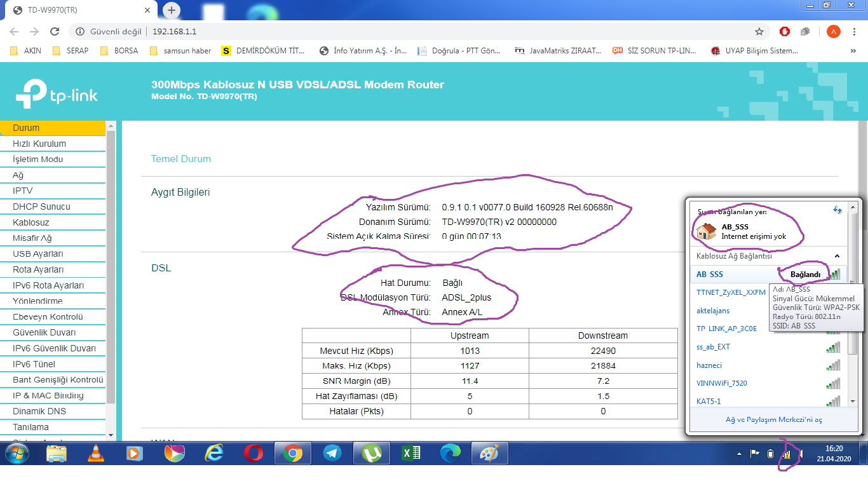The image size is (868, 488).
Task: Open the Tanılama menu item
Action: (x=53, y=427)
